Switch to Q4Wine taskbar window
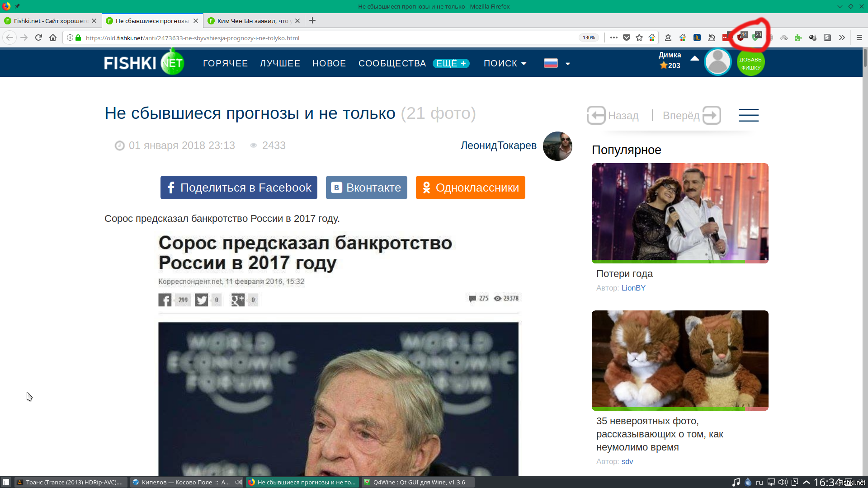868x488 pixels. click(418, 482)
